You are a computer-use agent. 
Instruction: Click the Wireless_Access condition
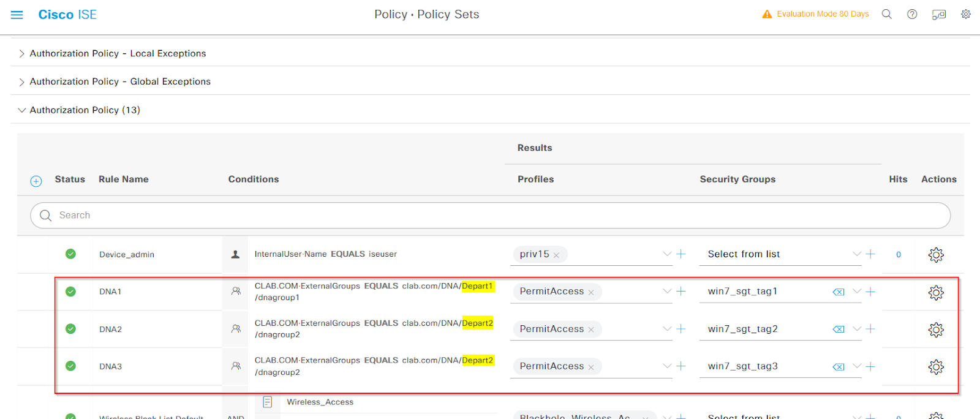point(320,402)
